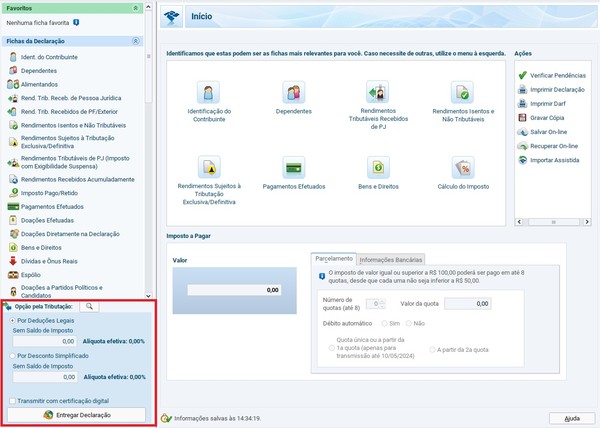Click the Ajuda button
Image resolution: width=600 pixels, height=428 pixels.
571,417
